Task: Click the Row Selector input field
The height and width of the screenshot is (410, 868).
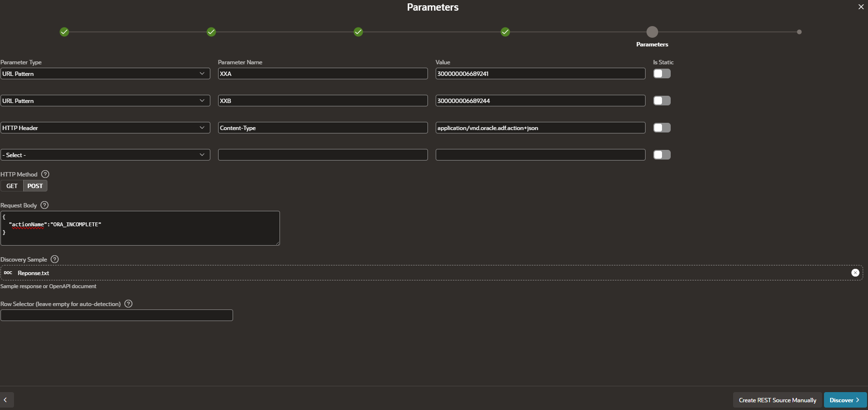Action: (x=117, y=315)
